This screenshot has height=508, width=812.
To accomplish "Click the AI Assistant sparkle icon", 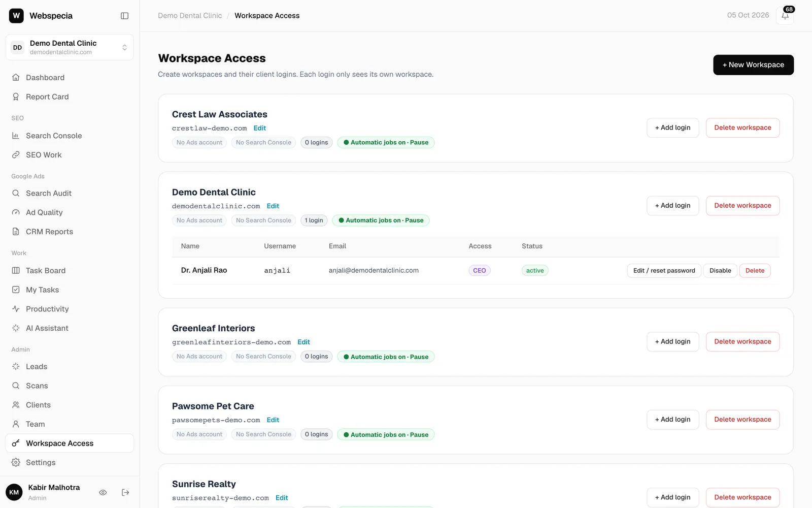I will click(16, 328).
